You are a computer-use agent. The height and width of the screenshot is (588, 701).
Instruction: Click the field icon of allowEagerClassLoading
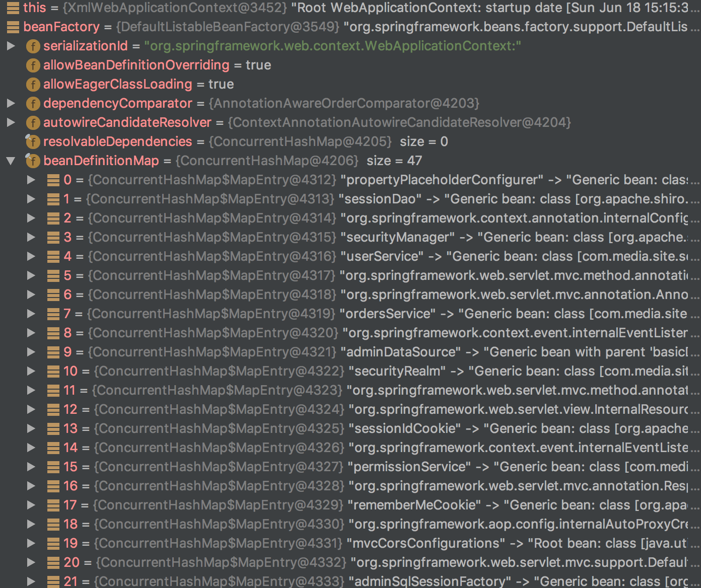click(x=33, y=85)
